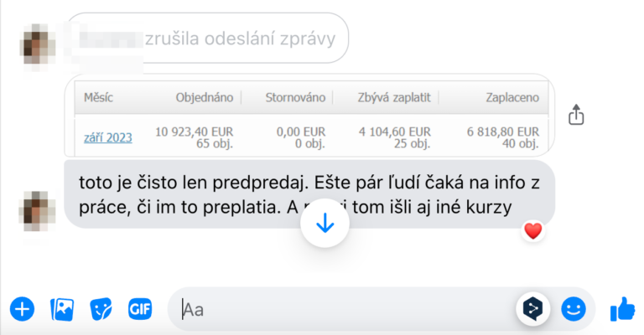The height and width of the screenshot is (335, 644).
Task: Click the Stornováno column header
Action: (294, 98)
